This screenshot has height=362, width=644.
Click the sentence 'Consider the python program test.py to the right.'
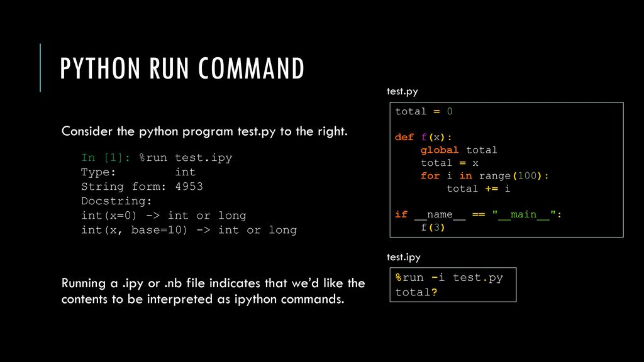click(204, 131)
